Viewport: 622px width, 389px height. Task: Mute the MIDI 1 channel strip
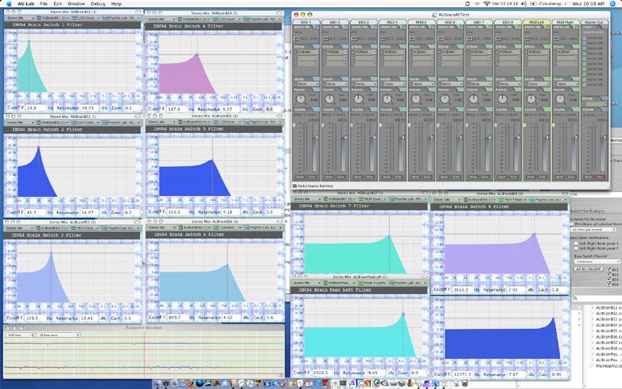tap(300, 177)
